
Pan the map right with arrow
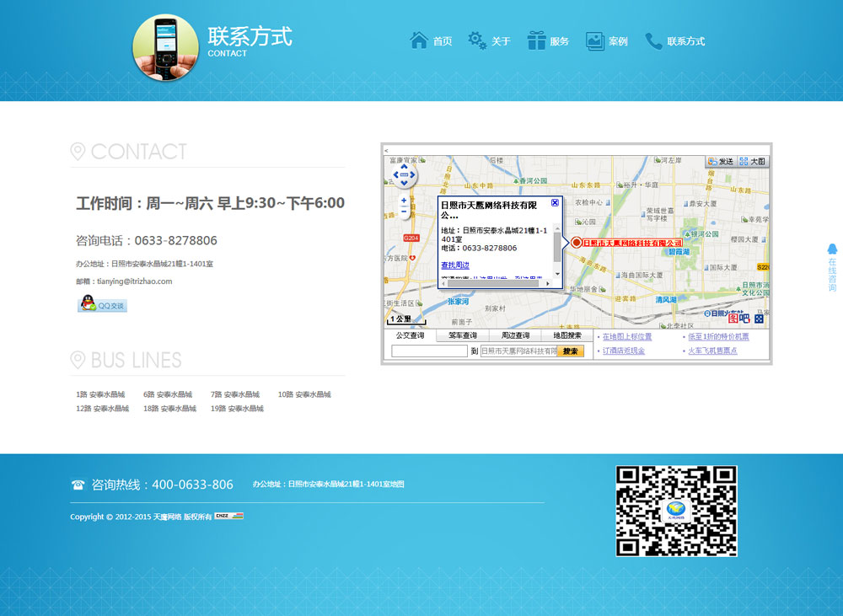tap(412, 174)
